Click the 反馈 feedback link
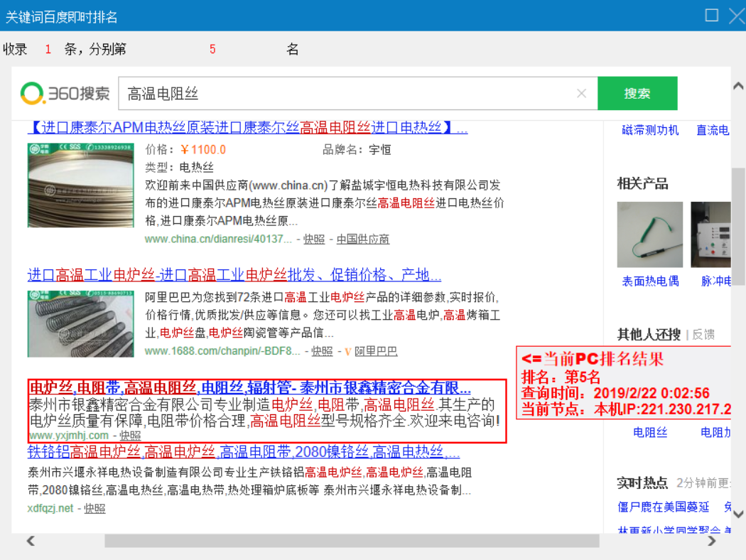 point(703,335)
